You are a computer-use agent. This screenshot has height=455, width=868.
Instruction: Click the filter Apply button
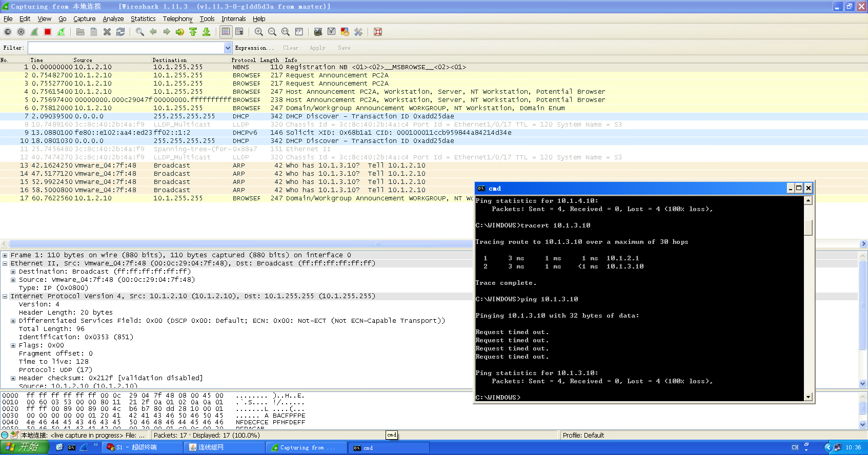[x=318, y=48]
